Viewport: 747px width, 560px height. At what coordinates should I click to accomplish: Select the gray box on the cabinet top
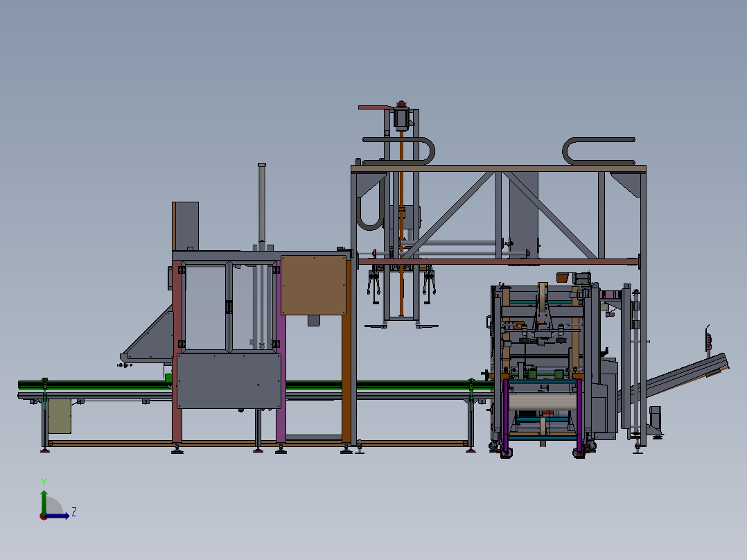click(x=185, y=226)
